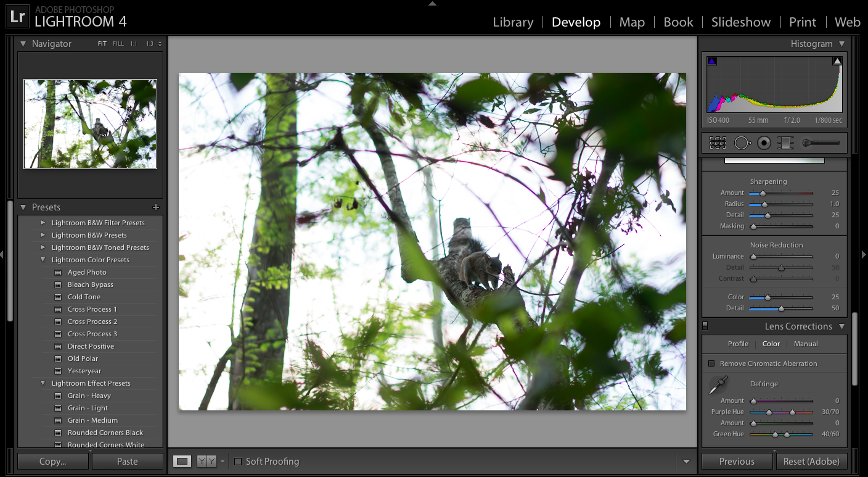The width and height of the screenshot is (868, 477).
Task: Expand Lightroom B&W Filter Presets folder
Action: [x=43, y=223]
